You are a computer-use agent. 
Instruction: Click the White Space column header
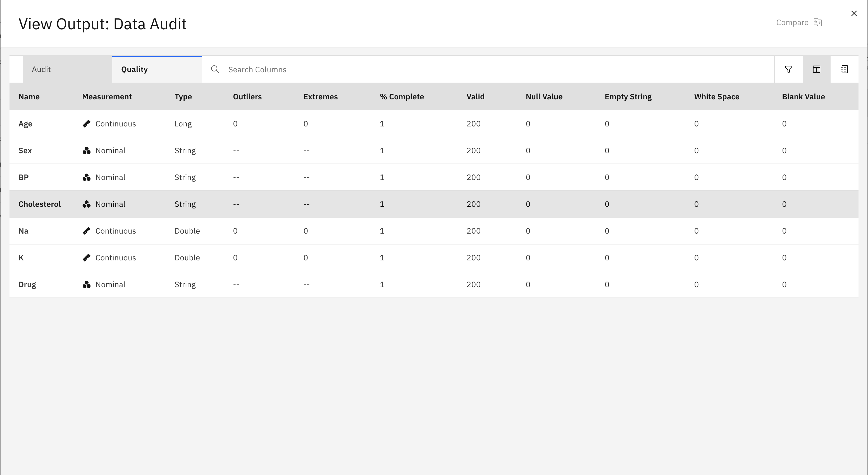(716, 97)
